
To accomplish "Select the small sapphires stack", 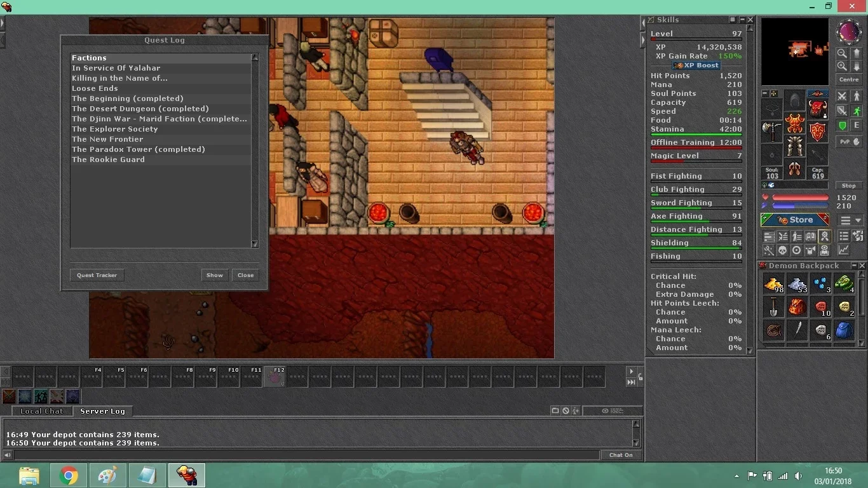I will [821, 284].
